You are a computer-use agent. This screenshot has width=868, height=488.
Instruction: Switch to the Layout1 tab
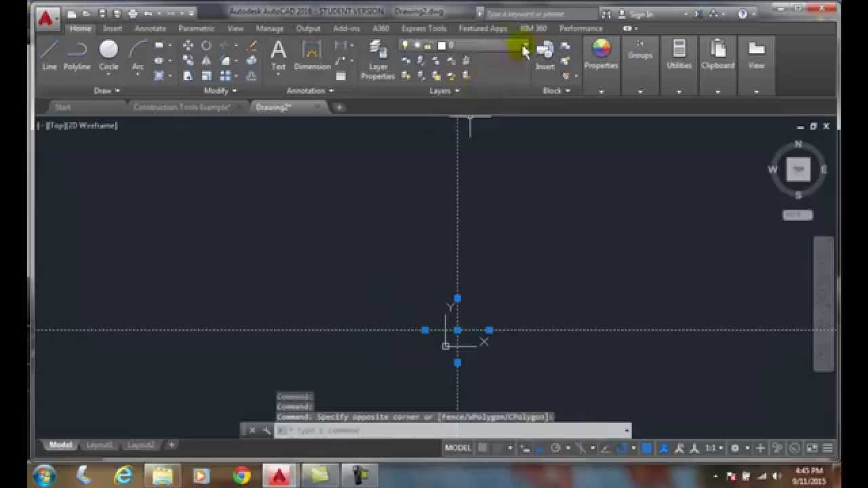99,445
